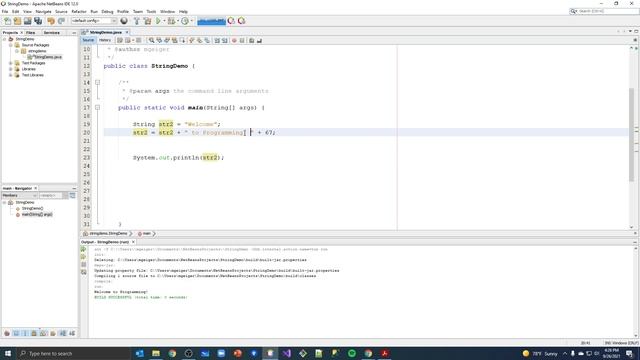Click the Stop Macro Recording editor icon
This screenshot has width=640, height=360.
(x=242, y=40)
